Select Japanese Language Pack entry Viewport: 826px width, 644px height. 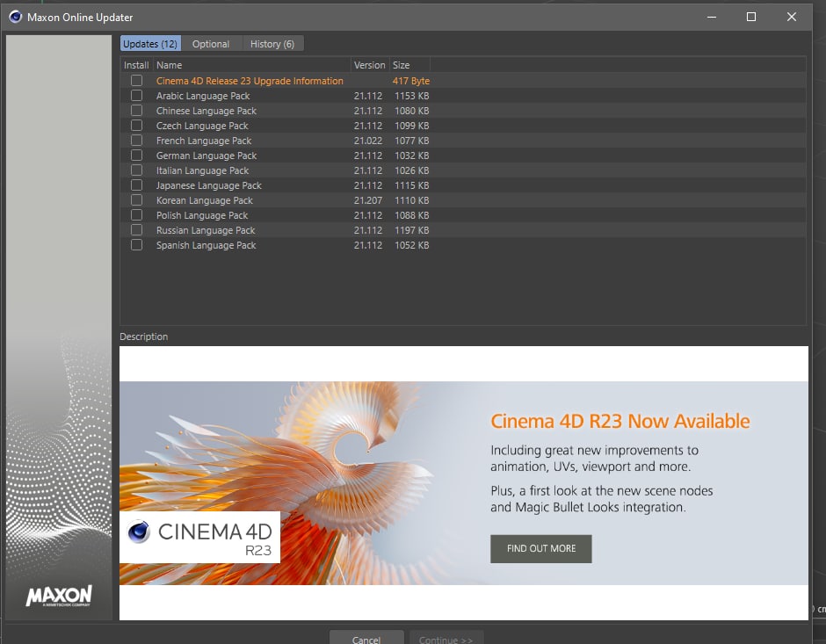coord(208,185)
